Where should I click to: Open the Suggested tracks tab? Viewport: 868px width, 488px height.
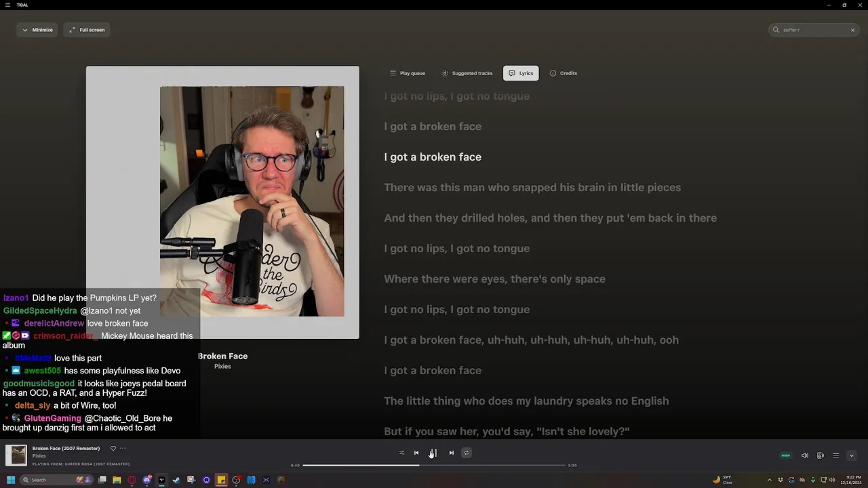(x=467, y=73)
